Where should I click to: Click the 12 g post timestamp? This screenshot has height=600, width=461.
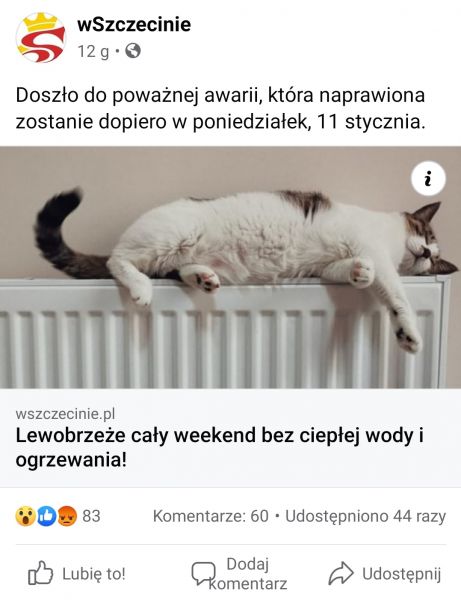click(x=93, y=51)
